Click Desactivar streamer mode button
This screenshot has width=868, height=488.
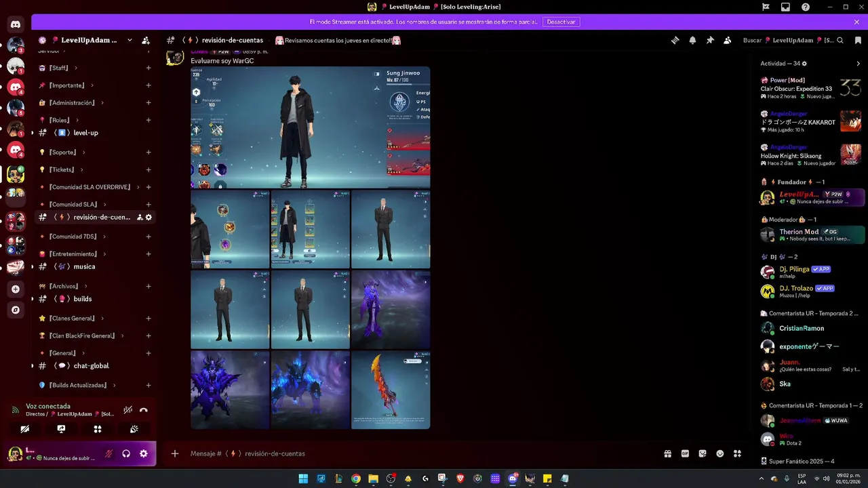561,22
